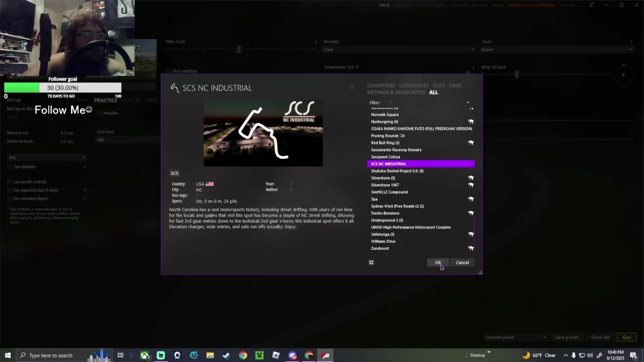Click the Kunos icon on Zandvoort row
The width and height of the screenshot is (644, 362).
click(471, 248)
